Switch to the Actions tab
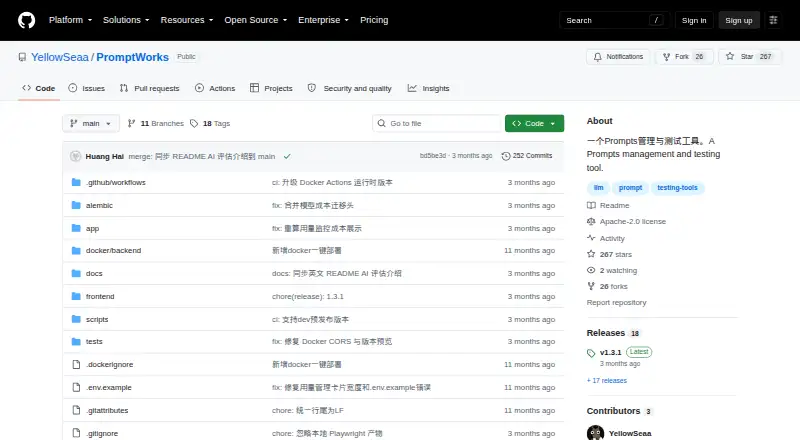The image size is (800, 440). click(x=215, y=88)
